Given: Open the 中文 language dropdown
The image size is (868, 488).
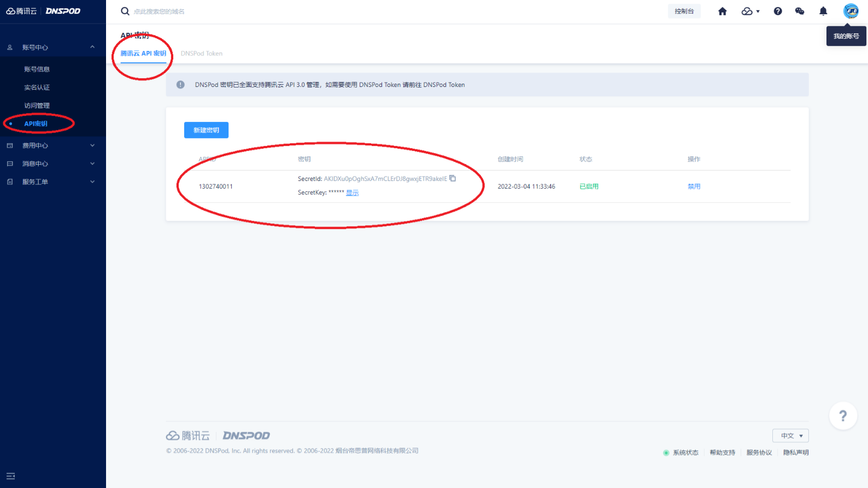Looking at the screenshot, I should 790,436.
